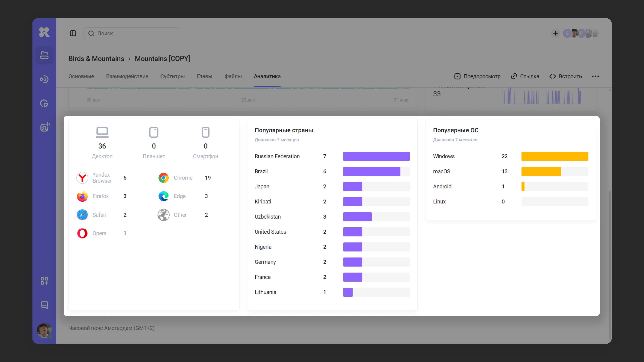Image resolution: width=644 pixels, height=362 pixels.
Task: Open the analytics pie chart sidebar icon
Action: 44,103
